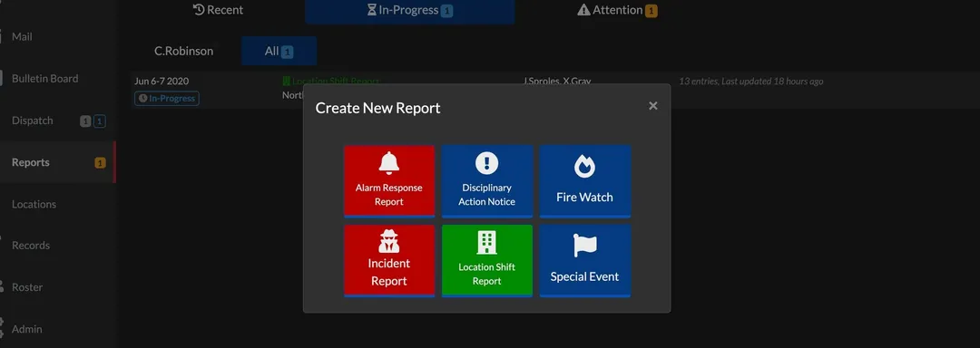Click the blue count badge beside Dispatch
Screen dimensions: 980x348
click(100, 121)
